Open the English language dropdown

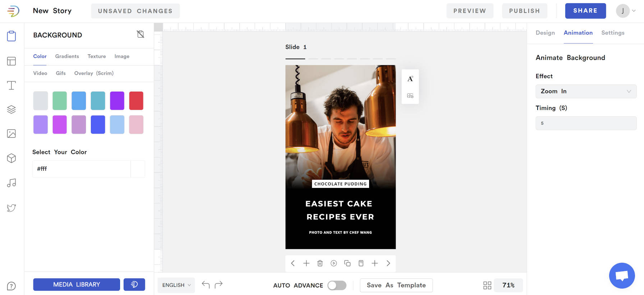point(176,285)
